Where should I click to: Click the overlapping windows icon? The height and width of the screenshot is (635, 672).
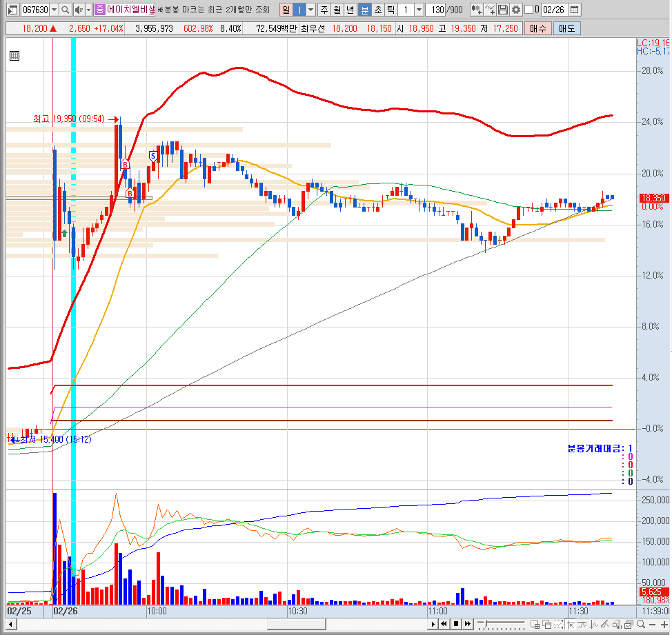pyautogui.click(x=547, y=624)
